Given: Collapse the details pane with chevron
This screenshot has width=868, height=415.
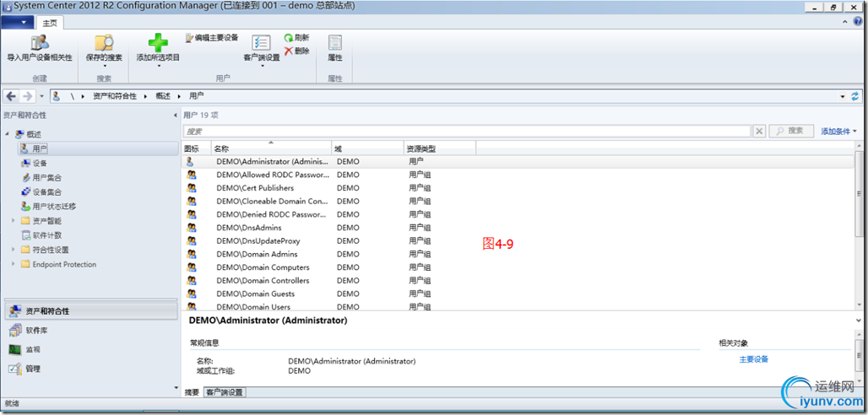Looking at the screenshot, I should point(858,320).
